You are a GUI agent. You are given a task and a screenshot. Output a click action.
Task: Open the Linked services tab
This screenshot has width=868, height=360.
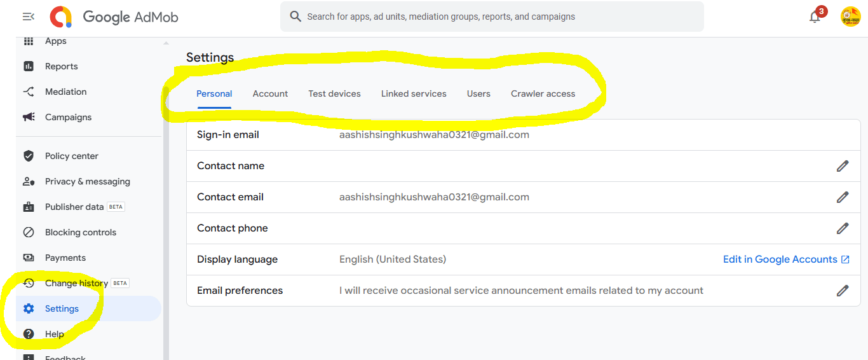pyautogui.click(x=414, y=93)
